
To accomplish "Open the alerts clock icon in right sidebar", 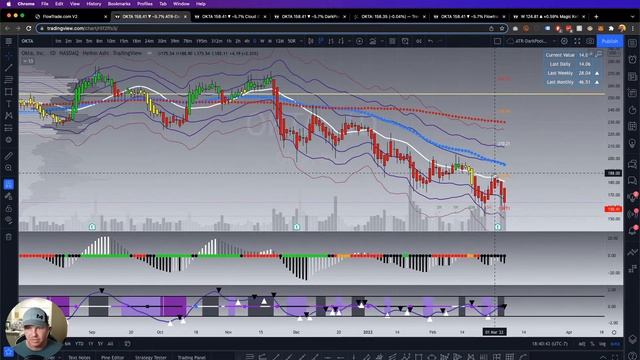I will coord(632,60).
